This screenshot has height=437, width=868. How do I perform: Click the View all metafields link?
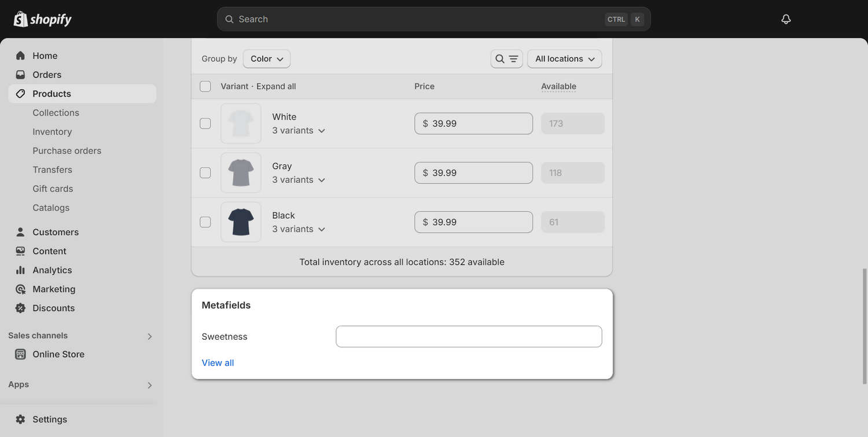[218, 363]
